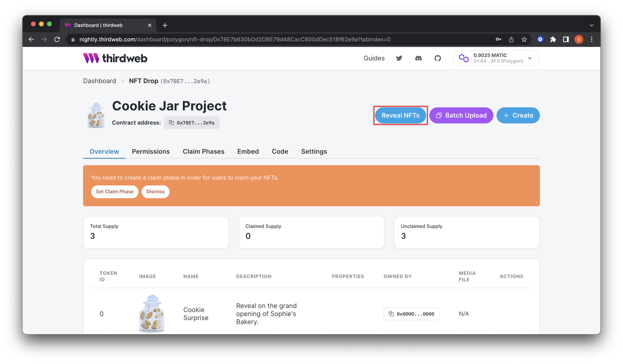This screenshot has height=364, width=623.
Task: Click the 'PROPERTIES' column header
Action: pos(348,277)
